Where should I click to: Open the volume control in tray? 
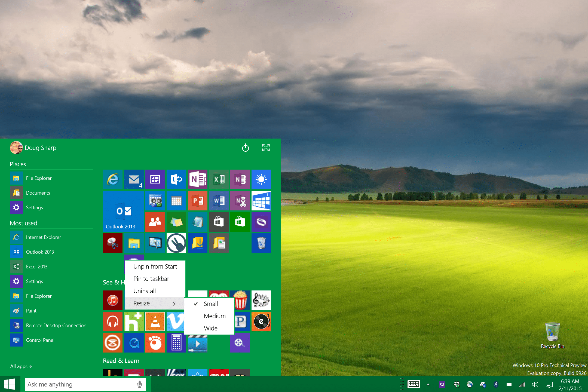click(x=535, y=384)
